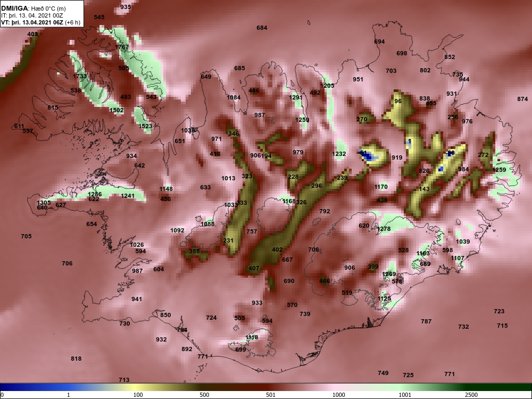Screen dimensions: 532x399
Task: Click the 1125 height value
Action: coord(385,298)
